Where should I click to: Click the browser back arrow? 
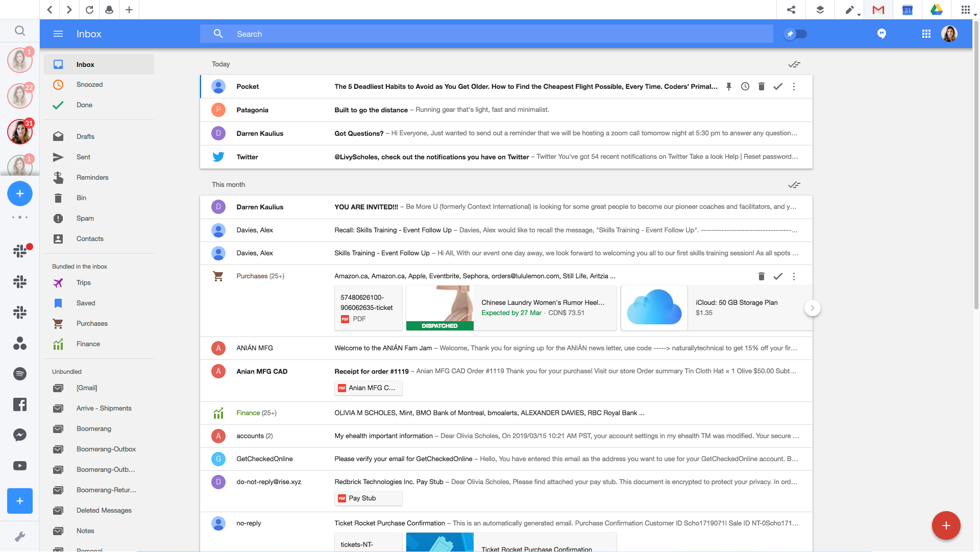pos(50,10)
